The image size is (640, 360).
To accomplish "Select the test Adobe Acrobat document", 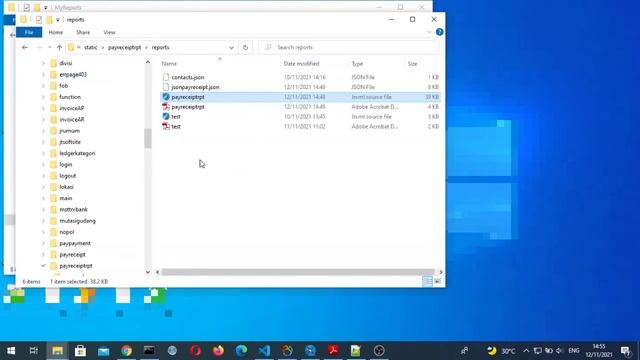I will click(x=176, y=127).
